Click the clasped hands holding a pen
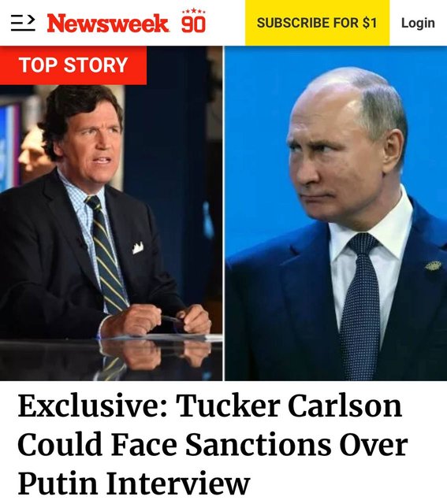Viewport: 447px width, 504px height. [x=158, y=319]
